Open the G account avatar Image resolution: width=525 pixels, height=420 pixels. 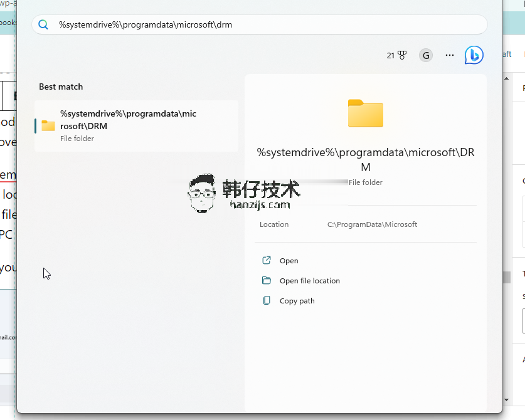click(426, 55)
